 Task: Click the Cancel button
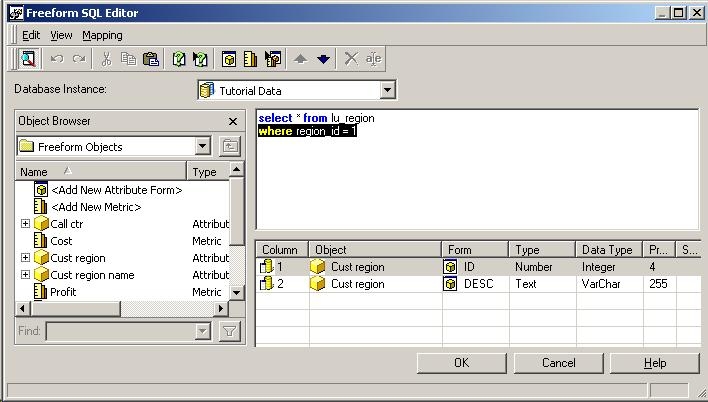(x=558, y=363)
